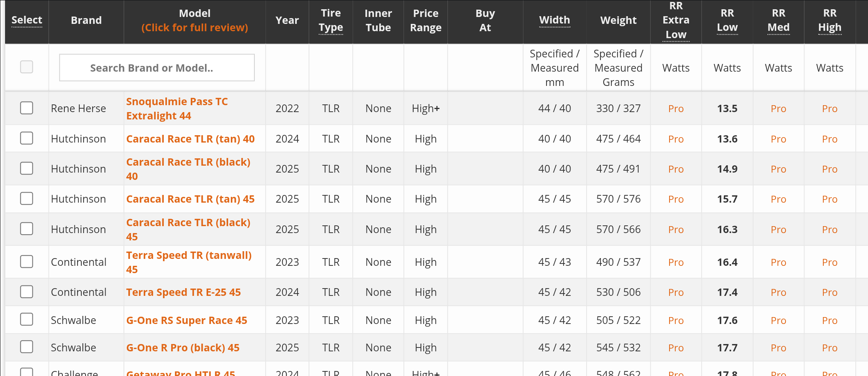868x376 pixels.
Task: Open the G-One R Pro (black) 45 review
Action: [183, 347]
